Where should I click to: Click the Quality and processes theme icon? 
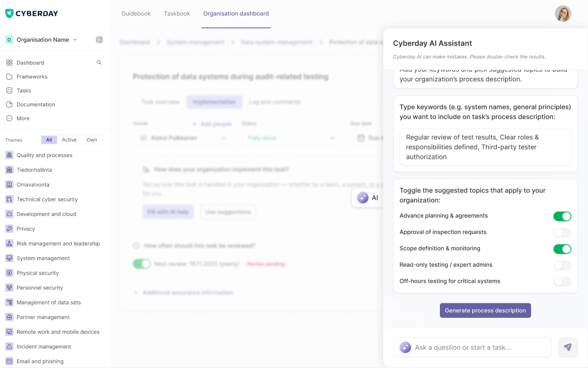[9, 155]
